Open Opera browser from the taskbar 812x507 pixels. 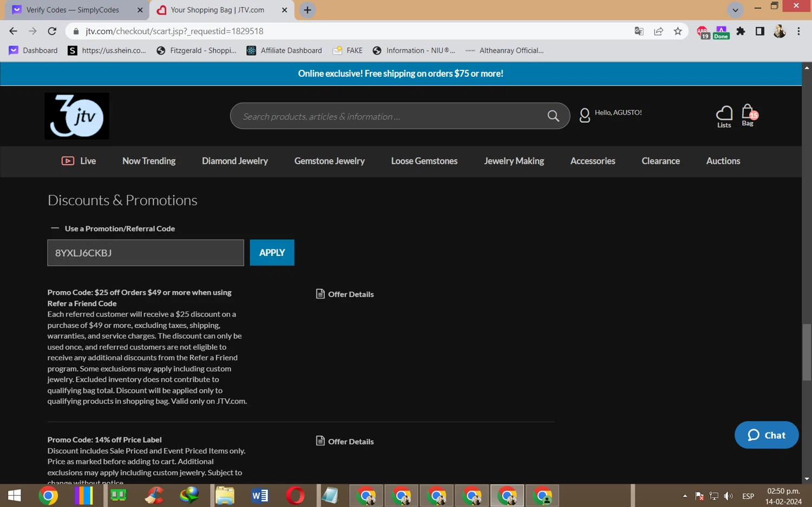coord(295,496)
